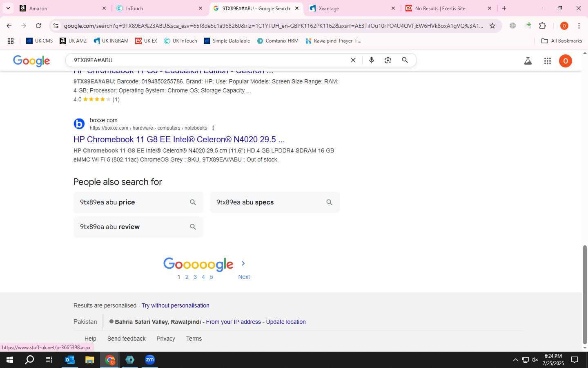The width and height of the screenshot is (588, 368).
Task: Search for 9tx89ea abu review
Action: click(138, 227)
